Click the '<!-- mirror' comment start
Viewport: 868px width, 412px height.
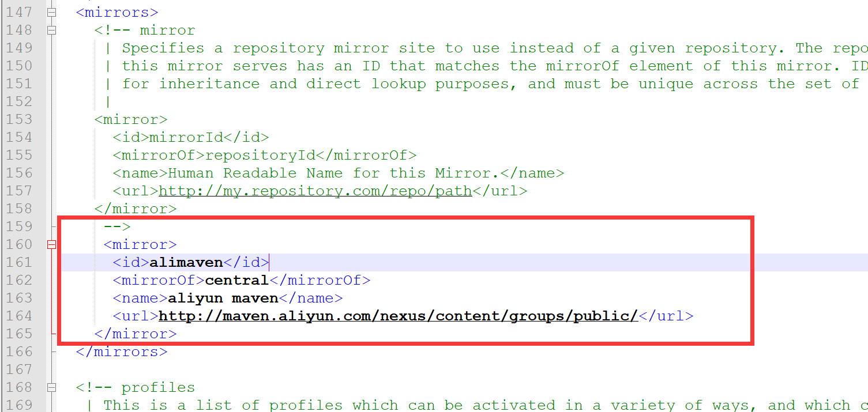point(145,30)
